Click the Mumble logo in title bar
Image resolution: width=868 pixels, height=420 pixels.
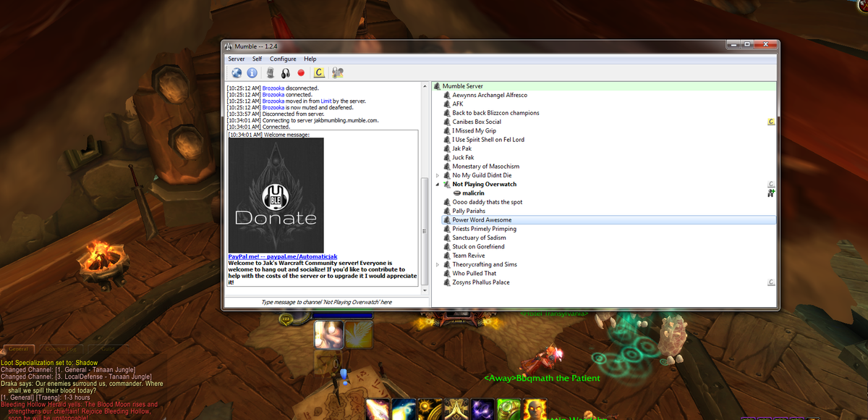229,46
